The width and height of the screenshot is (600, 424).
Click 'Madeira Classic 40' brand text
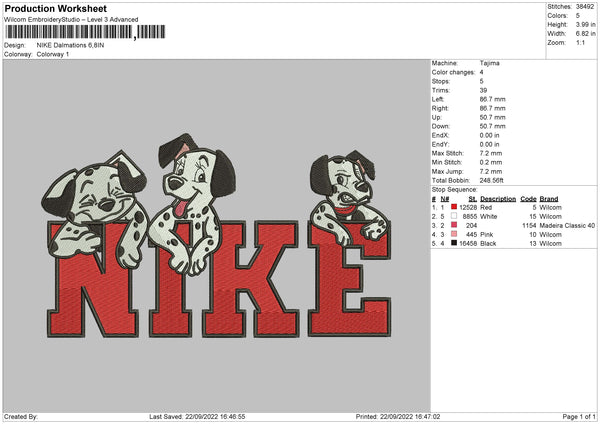(567, 225)
